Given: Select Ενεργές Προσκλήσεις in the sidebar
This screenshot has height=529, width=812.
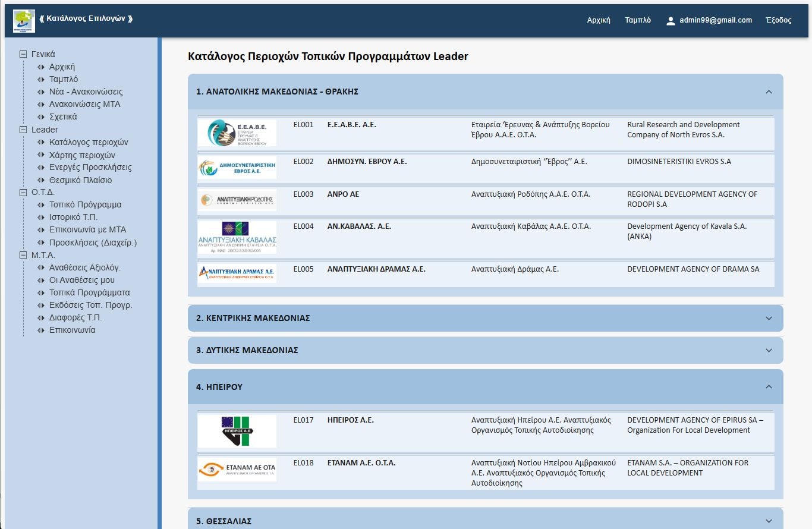Looking at the screenshot, I should (90, 168).
